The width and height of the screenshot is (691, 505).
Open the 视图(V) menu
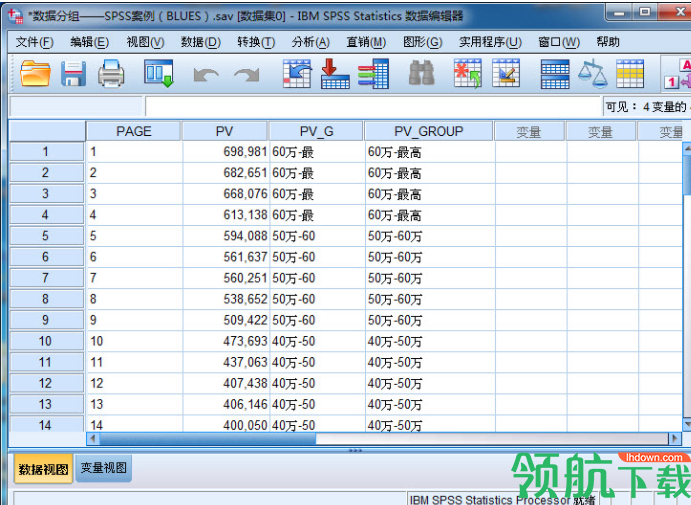pyautogui.click(x=145, y=42)
